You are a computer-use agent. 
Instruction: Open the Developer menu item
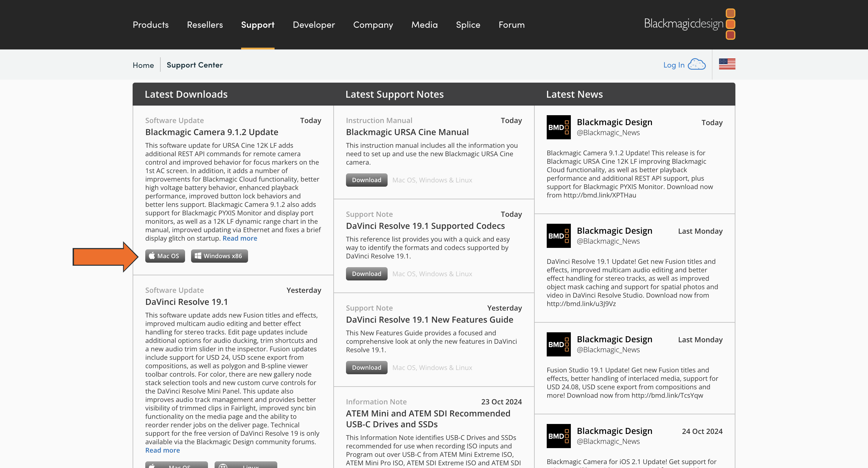(313, 25)
